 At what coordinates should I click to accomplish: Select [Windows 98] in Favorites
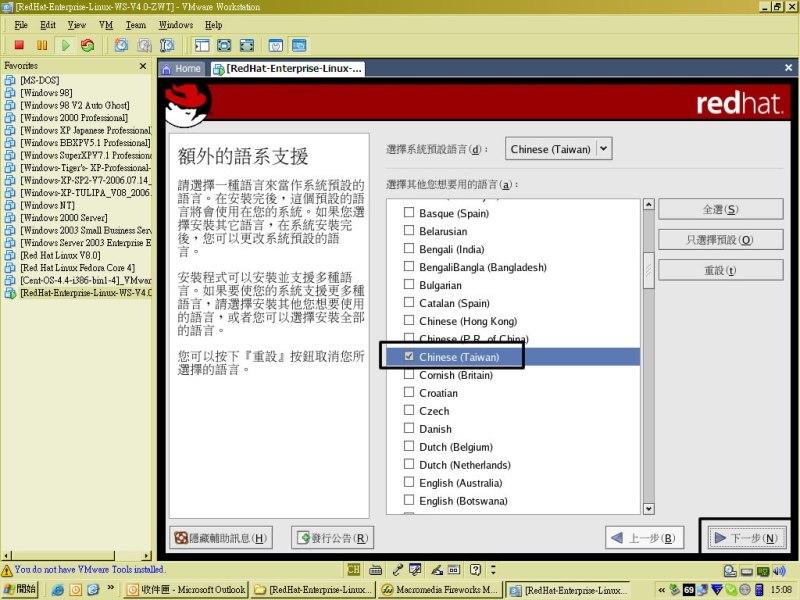pyautogui.click(x=46, y=93)
